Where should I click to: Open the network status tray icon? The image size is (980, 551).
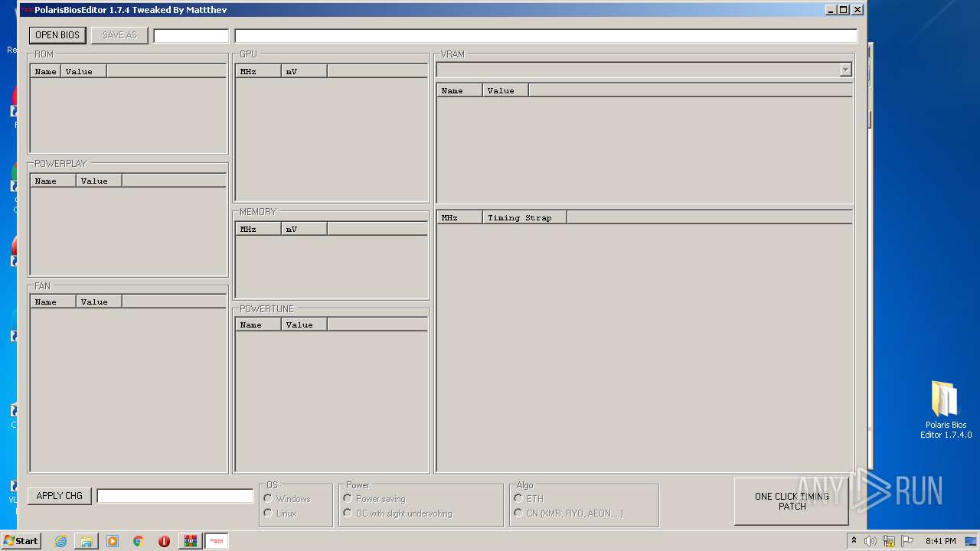tap(889, 541)
